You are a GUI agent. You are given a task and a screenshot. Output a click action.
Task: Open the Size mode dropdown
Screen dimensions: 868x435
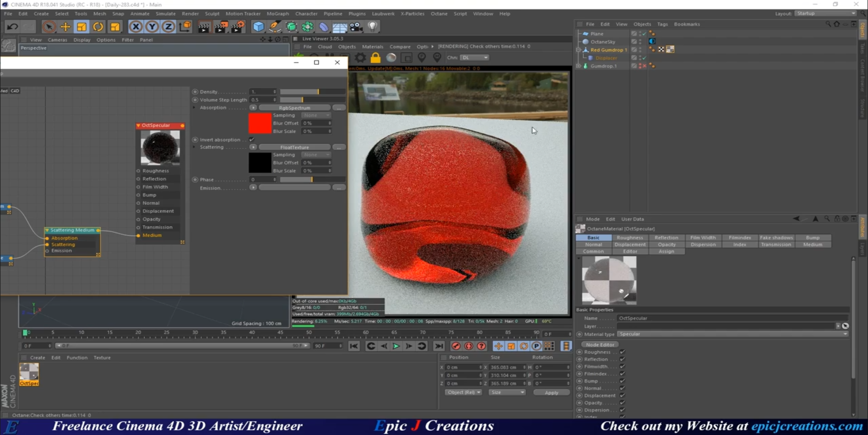click(x=508, y=392)
